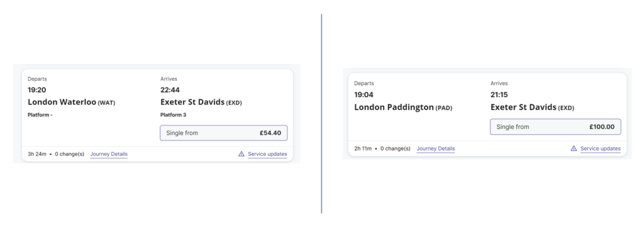Image resolution: width=644 pixels, height=228 pixels.
Task: Select the Single from £100.00 fare
Action: 555,127
